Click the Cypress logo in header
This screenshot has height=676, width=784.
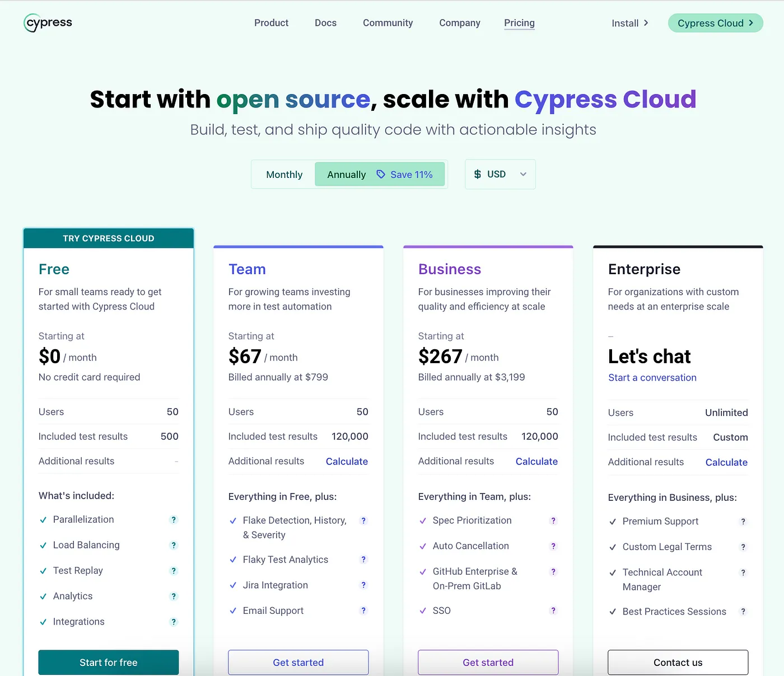[x=48, y=23]
